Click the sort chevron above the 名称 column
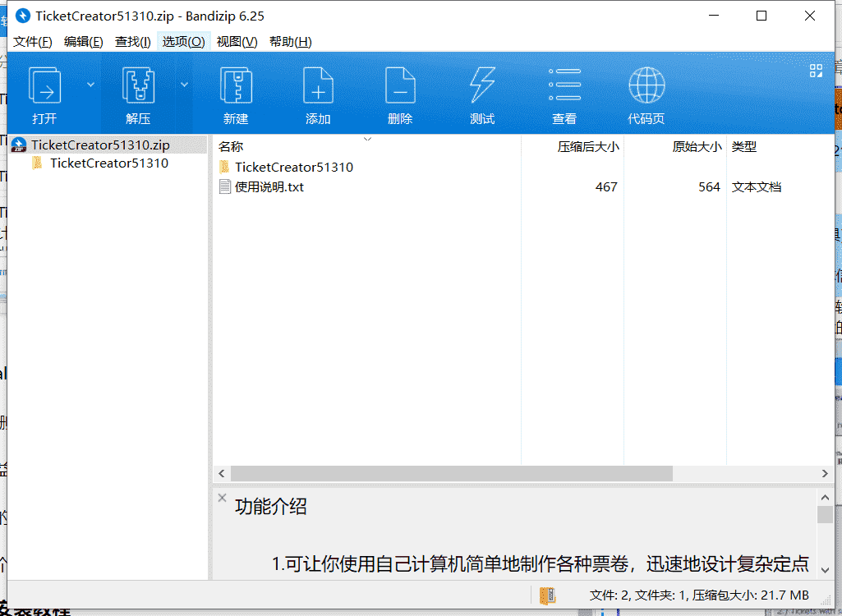 [x=367, y=139]
